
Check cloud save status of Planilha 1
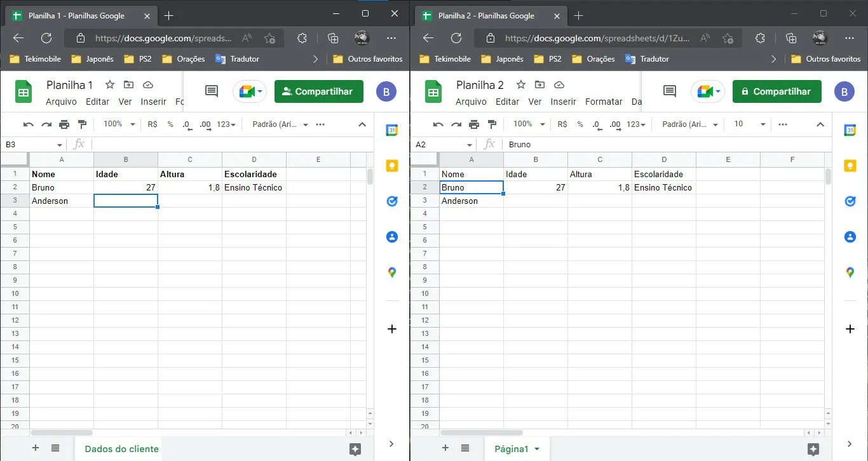(147, 84)
